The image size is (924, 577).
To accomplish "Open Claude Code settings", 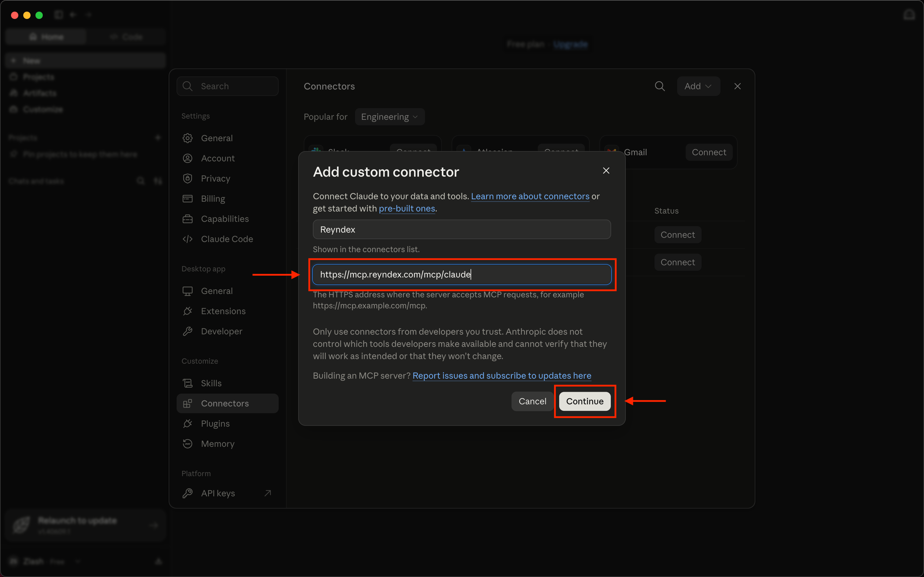I will pyautogui.click(x=227, y=239).
